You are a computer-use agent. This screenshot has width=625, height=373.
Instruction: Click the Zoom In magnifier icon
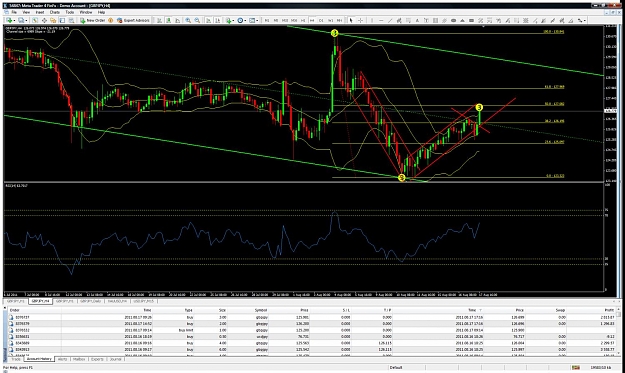click(188, 20)
